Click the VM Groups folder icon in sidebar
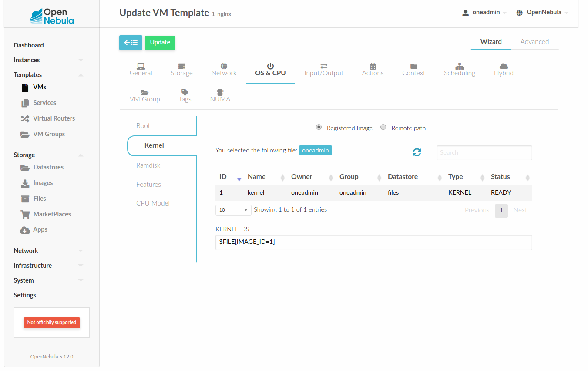 point(25,134)
